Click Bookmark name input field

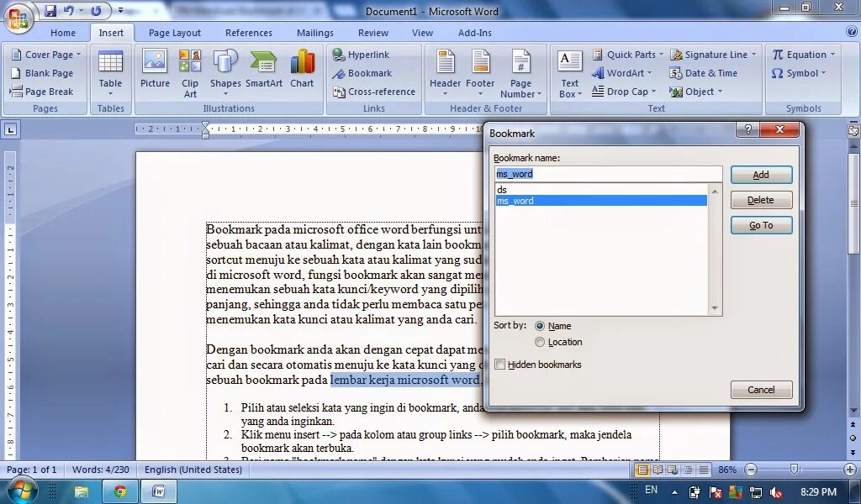[x=608, y=174]
